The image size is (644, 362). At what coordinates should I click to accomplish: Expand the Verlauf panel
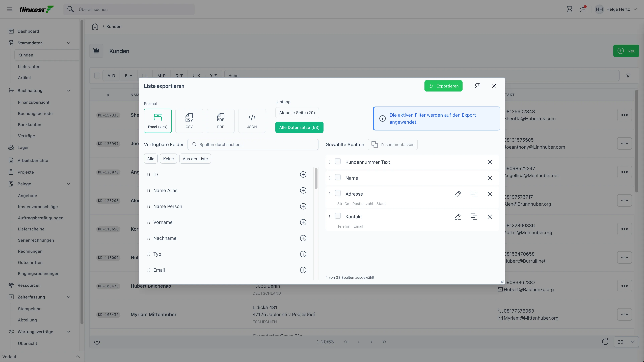click(77, 356)
